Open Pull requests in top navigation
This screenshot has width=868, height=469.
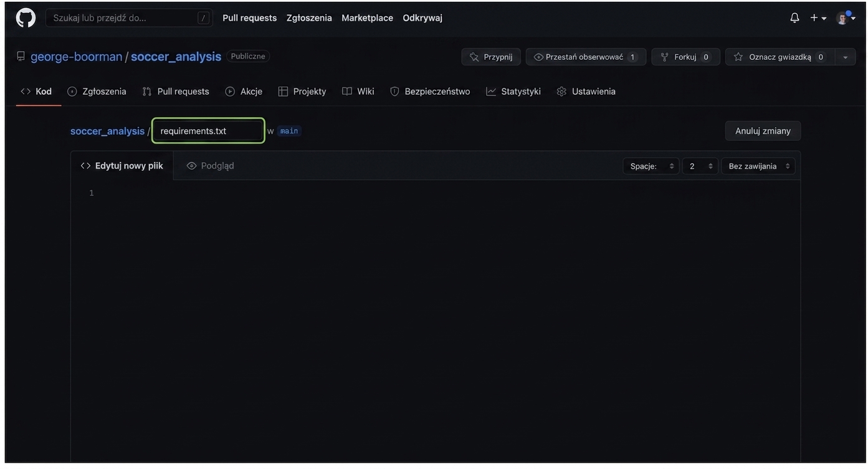coord(249,18)
